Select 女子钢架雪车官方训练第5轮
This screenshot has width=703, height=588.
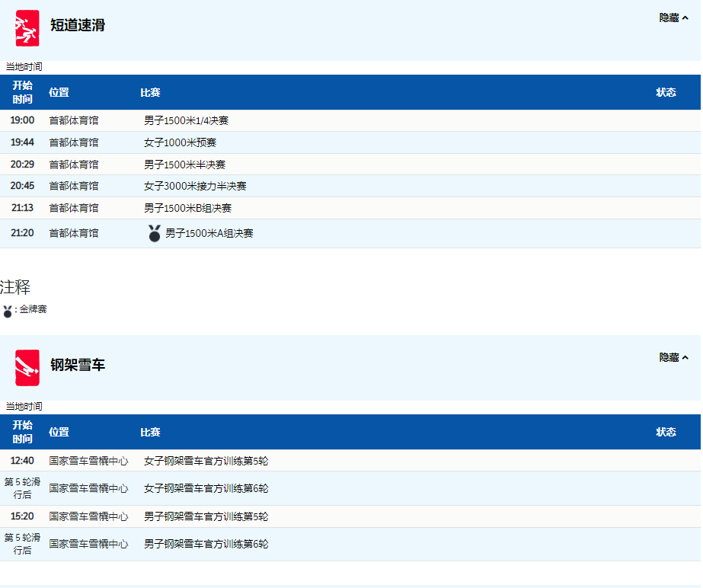click(x=206, y=461)
